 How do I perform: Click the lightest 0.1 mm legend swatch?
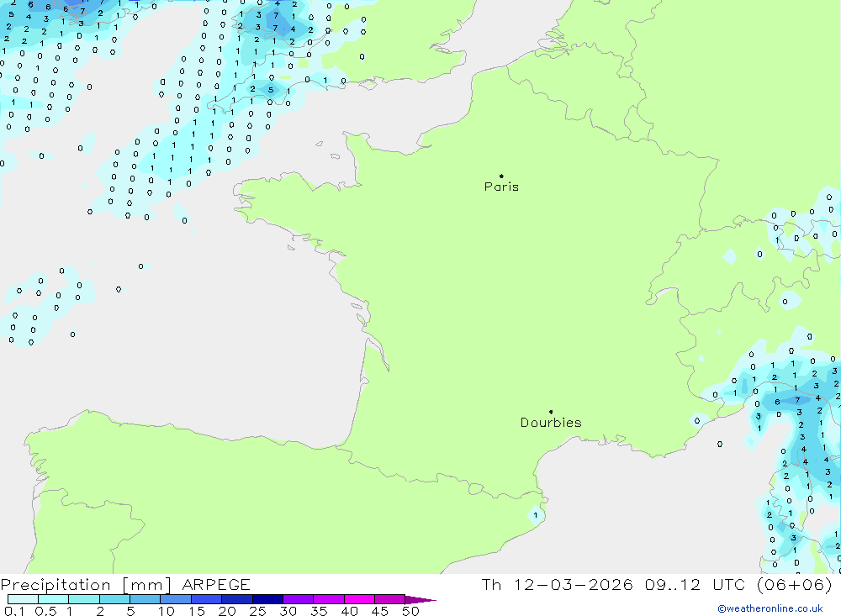tap(23, 599)
